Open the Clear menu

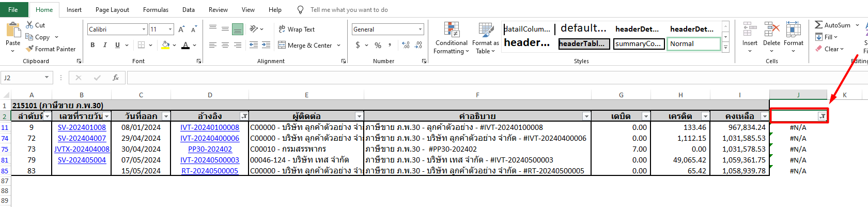click(x=829, y=49)
